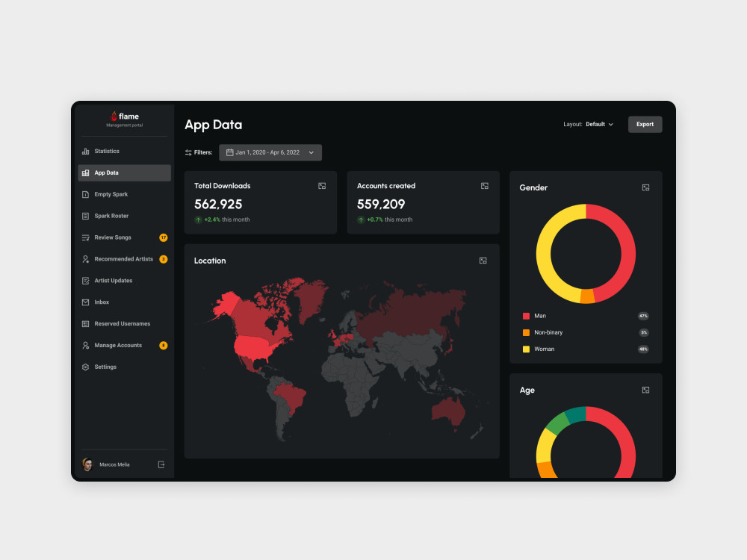Image resolution: width=747 pixels, height=560 pixels.
Task: Expand the Total Downloads card
Action: (x=322, y=186)
